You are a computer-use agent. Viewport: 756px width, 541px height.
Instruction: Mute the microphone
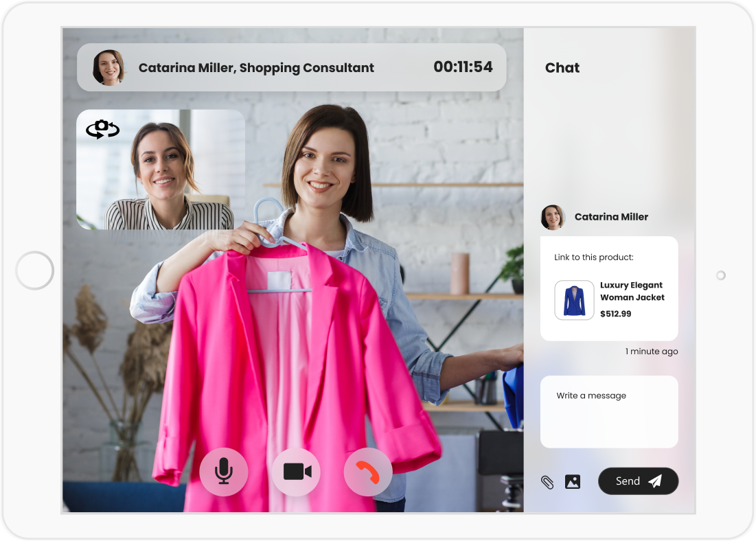(223, 472)
